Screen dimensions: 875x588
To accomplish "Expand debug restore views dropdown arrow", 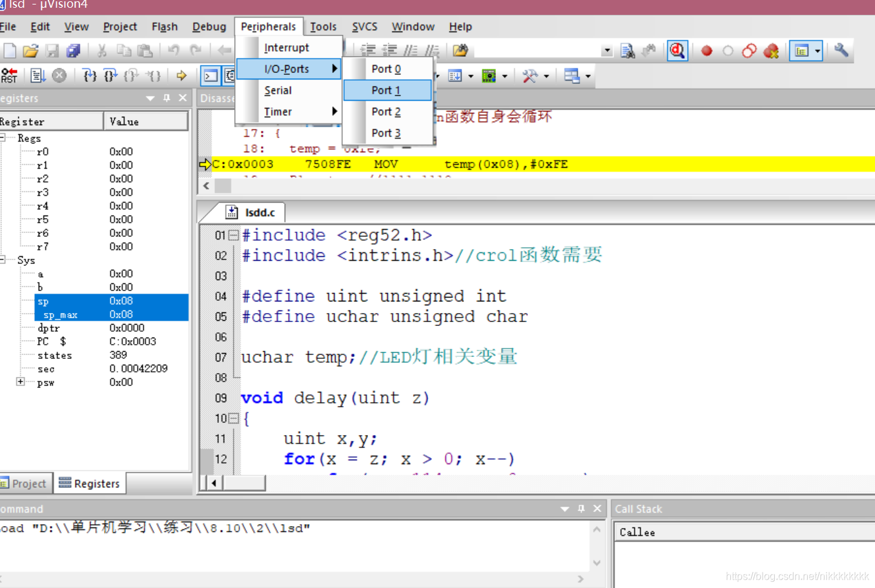I will pyautogui.click(x=588, y=77).
